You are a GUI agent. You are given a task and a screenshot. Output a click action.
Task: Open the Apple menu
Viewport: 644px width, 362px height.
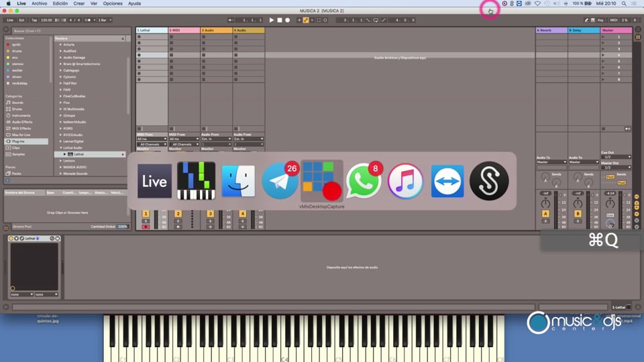pos(8,3)
